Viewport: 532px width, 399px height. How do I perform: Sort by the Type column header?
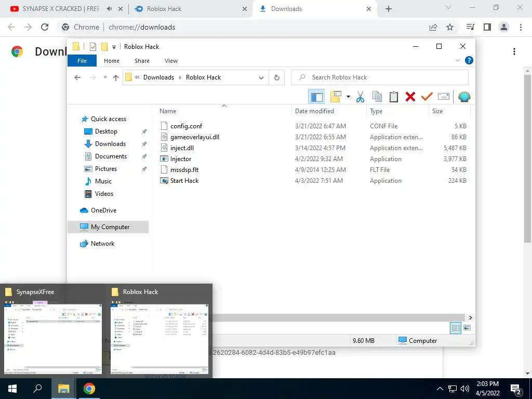(x=376, y=111)
